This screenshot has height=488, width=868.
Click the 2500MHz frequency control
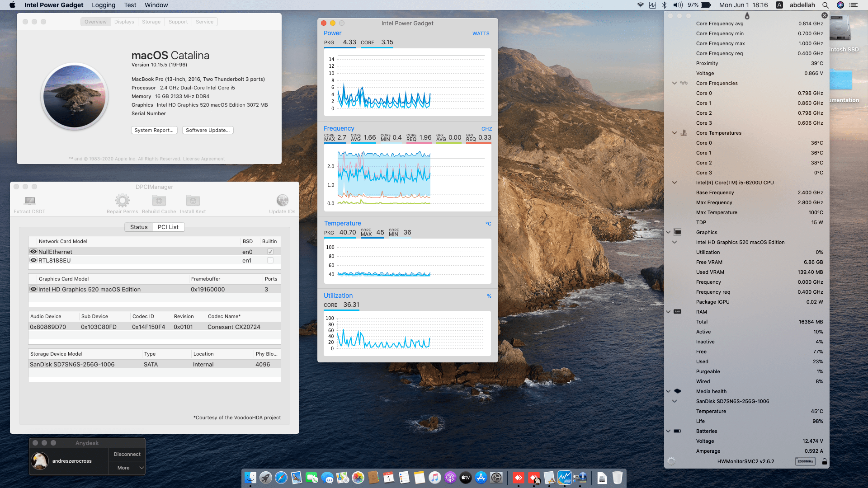pyautogui.click(x=807, y=461)
